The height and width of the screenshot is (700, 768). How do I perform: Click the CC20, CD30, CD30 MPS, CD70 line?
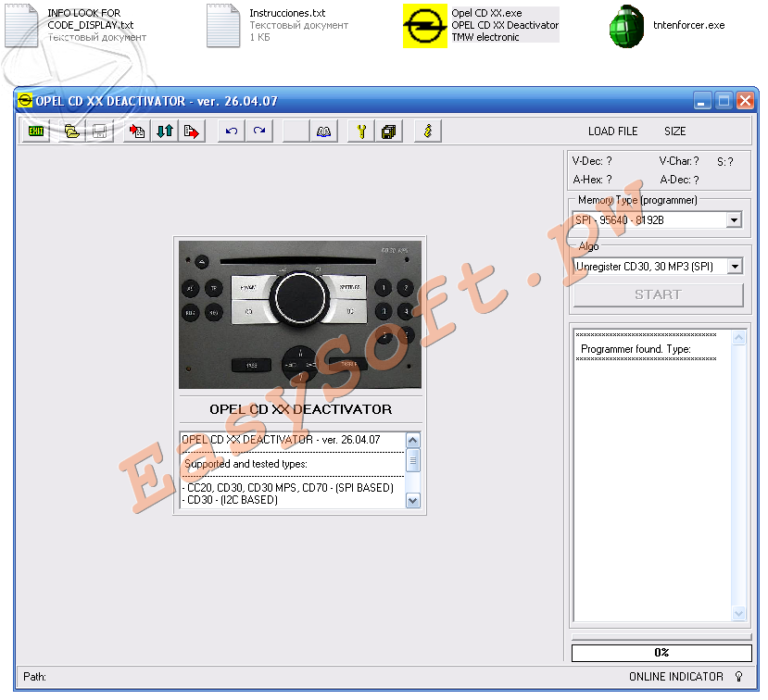[288, 488]
